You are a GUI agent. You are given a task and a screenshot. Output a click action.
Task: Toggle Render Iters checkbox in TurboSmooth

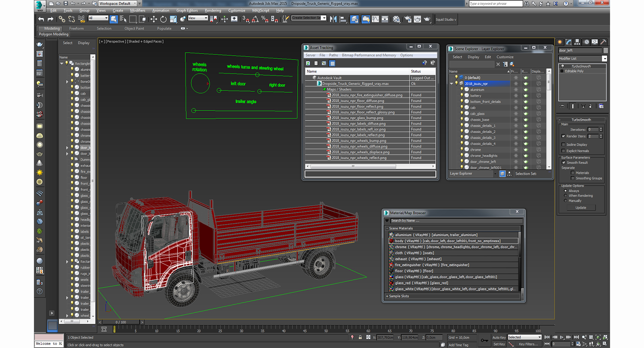(x=563, y=136)
